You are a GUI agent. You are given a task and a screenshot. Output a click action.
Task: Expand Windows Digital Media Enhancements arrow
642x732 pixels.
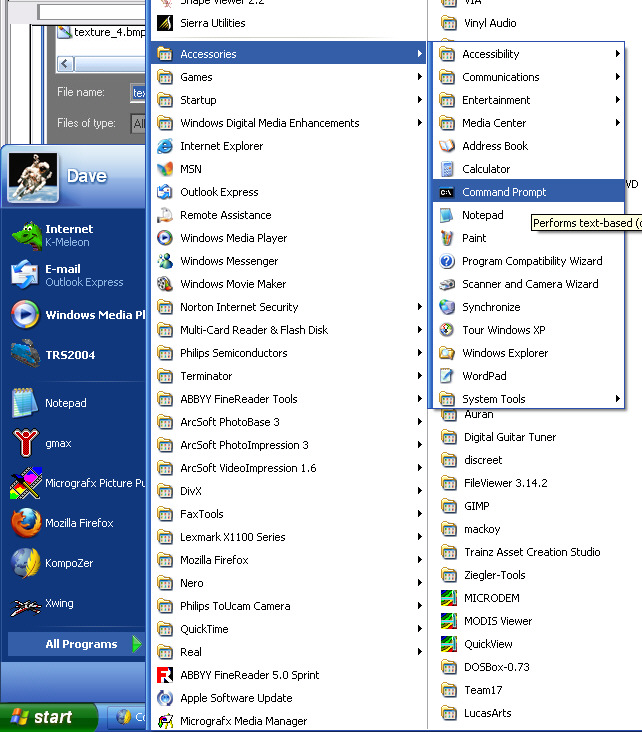click(x=420, y=122)
